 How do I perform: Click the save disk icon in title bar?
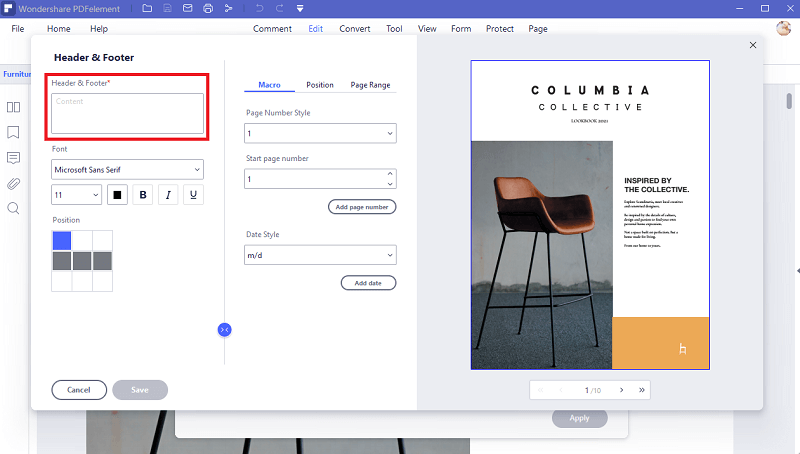point(167,8)
